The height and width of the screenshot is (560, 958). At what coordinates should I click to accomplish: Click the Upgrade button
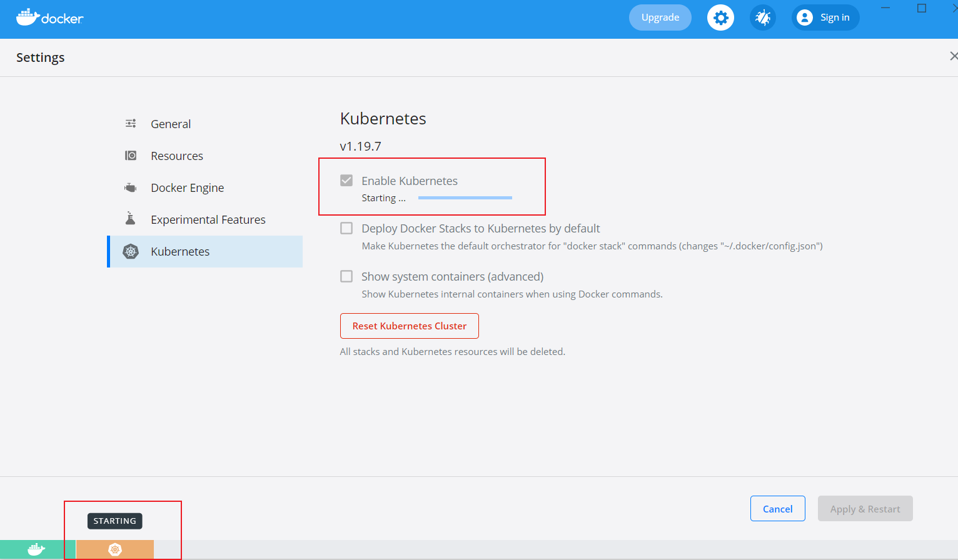tap(660, 17)
